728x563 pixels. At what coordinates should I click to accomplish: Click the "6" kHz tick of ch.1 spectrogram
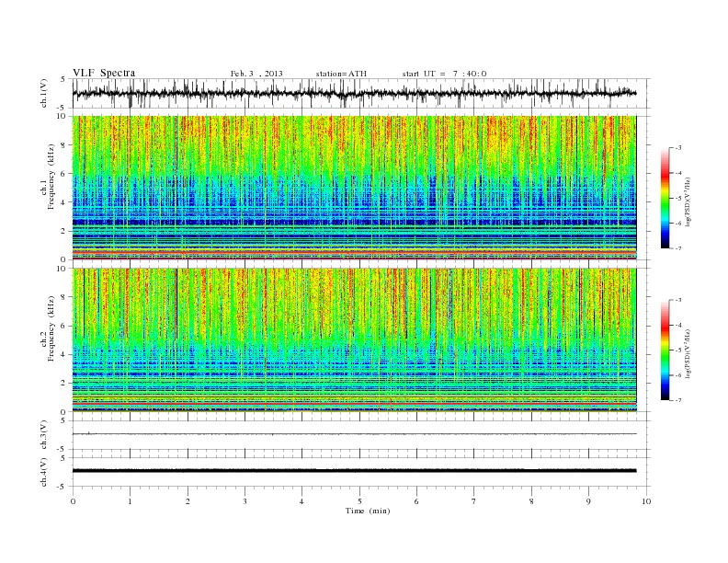point(64,174)
